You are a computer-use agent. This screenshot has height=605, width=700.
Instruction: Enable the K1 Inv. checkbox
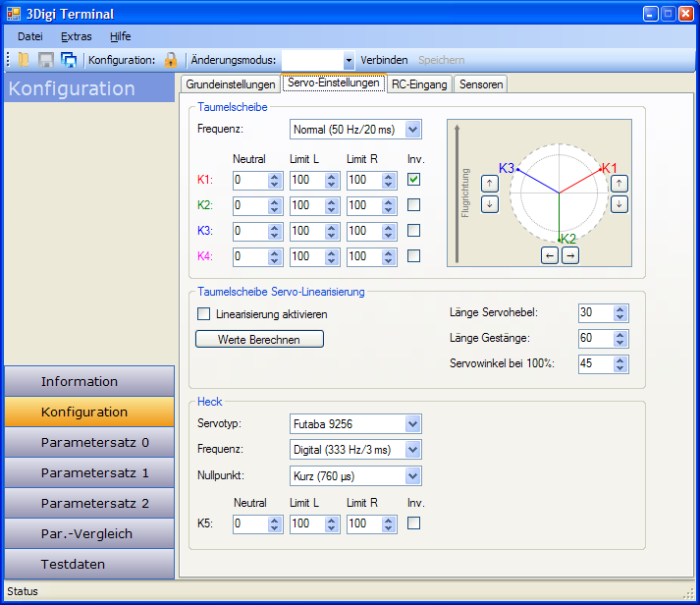[414, 180]
